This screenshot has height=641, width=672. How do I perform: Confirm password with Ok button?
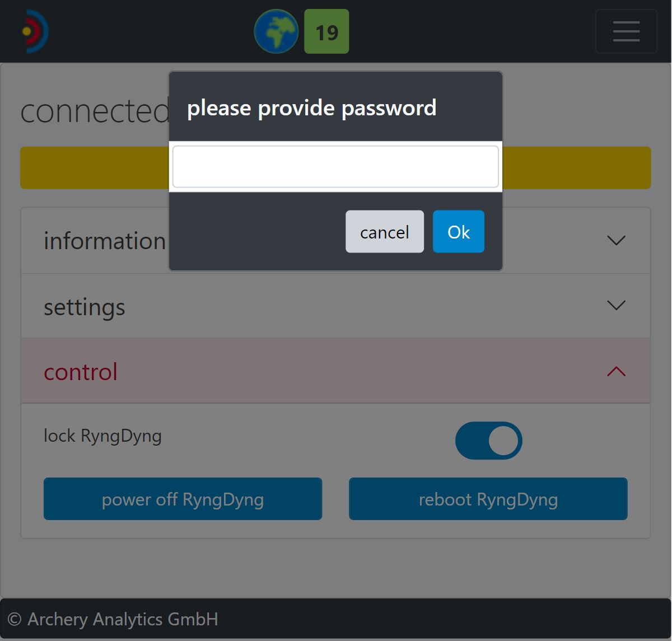458,232
